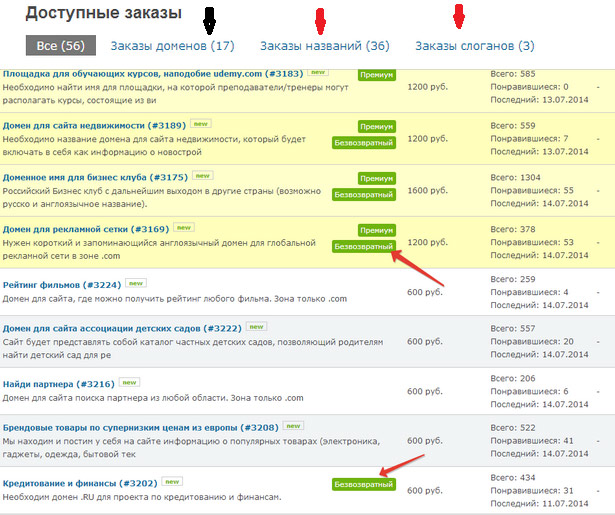Click 'Безвозвратный' badge on order #3169
The height and width of the screenshot is (515, 615).
tap(363, 246)
